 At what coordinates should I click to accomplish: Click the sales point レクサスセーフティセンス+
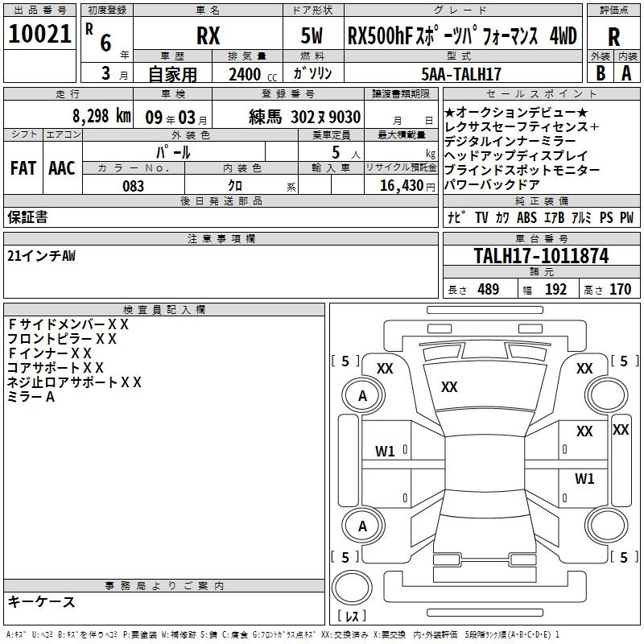522,126
